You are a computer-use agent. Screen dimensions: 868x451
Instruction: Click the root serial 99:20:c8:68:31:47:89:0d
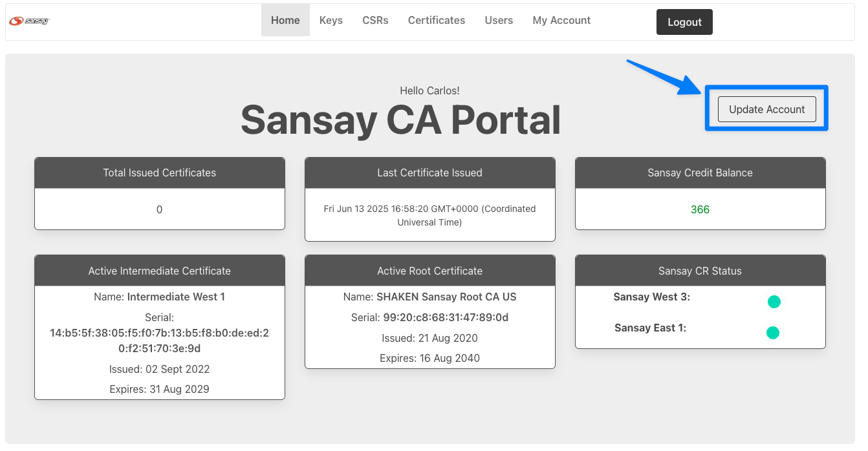pyautogui.click(x=446, y=318)
